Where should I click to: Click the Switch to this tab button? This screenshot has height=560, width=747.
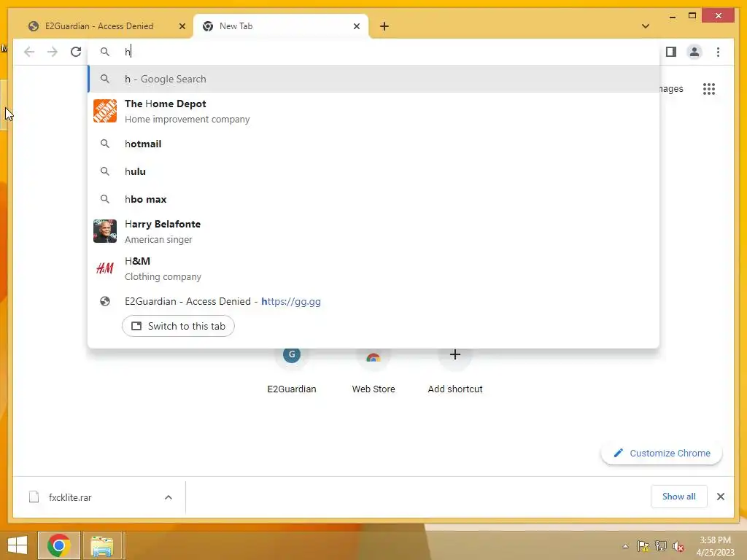178,326
